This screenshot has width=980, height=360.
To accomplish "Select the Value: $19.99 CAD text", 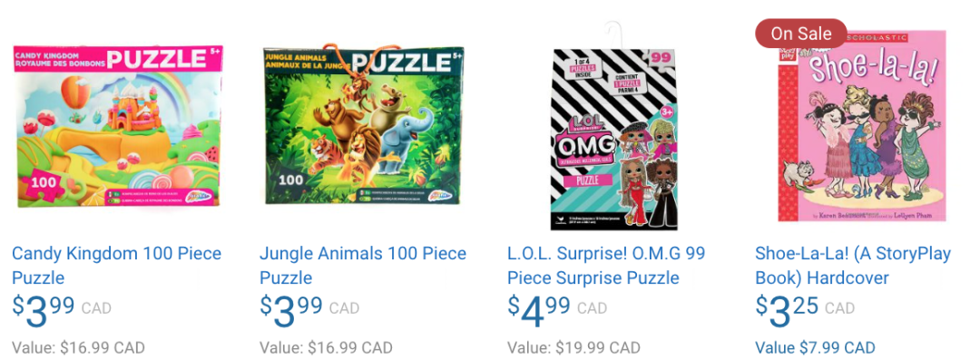I will pos(573,347).
